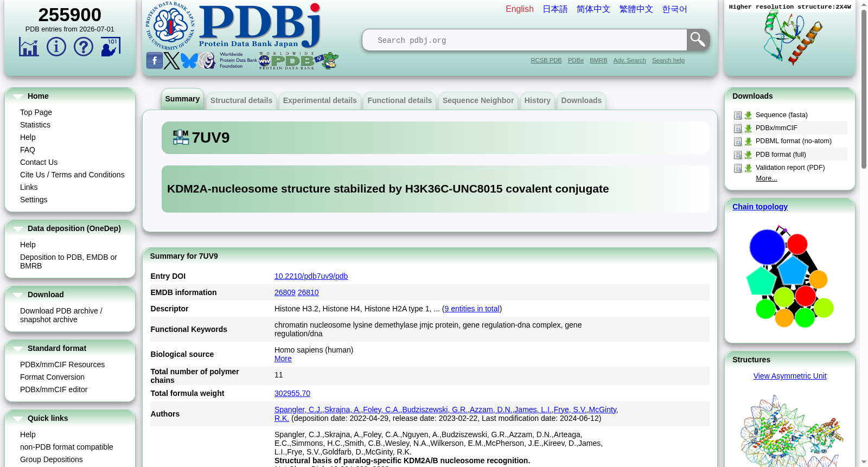Download PDB format (full) green arrow
Screen dimensions: 868x467
(x=748, y=155)
